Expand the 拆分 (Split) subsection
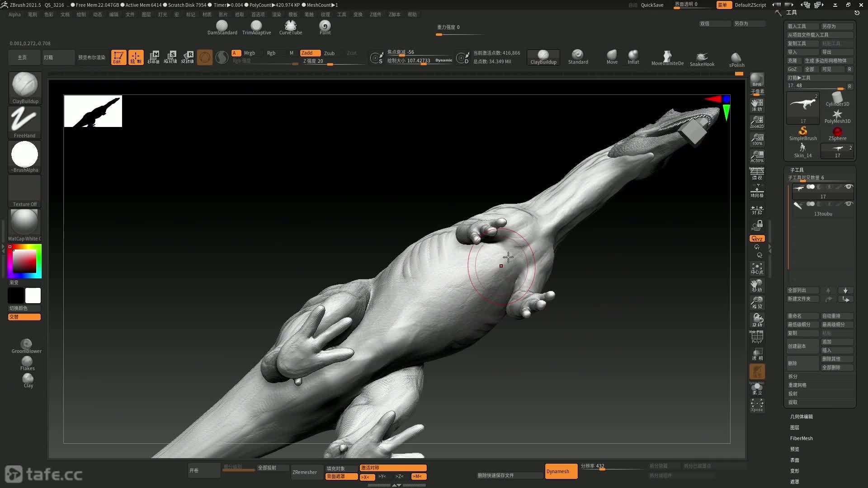The width and height of the screenshot is (868, 488). [x=793, y=376]
